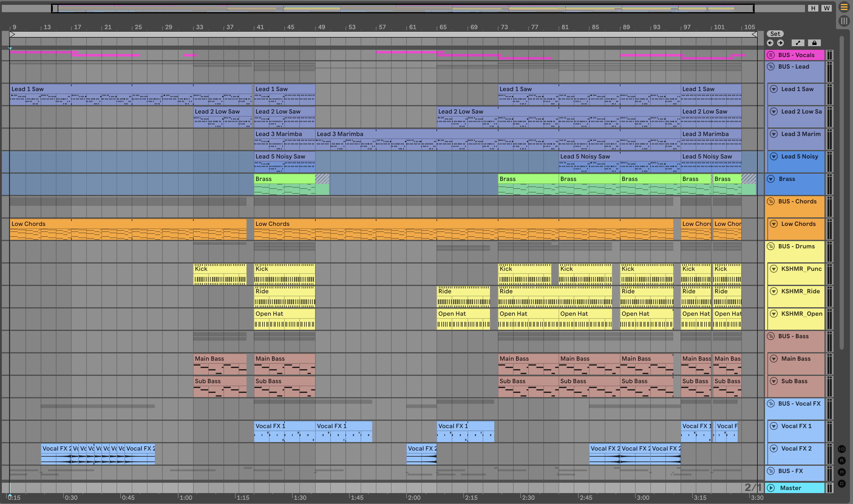
Task: Click the H optimize height button
Action: 813,8
